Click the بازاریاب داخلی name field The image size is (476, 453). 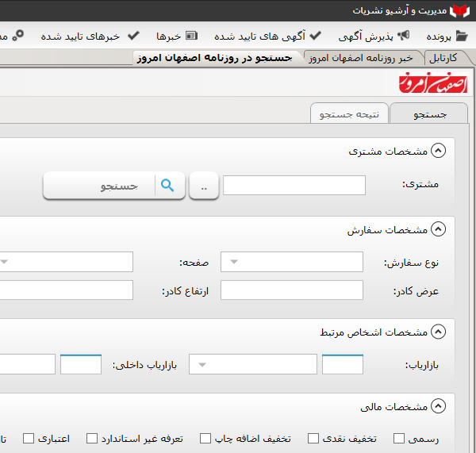click(27, 364)
